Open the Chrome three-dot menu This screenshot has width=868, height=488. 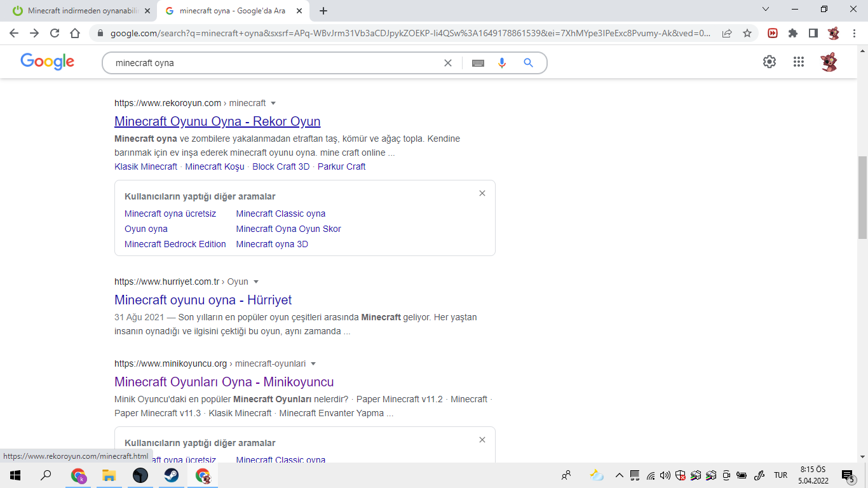[854, 33]
